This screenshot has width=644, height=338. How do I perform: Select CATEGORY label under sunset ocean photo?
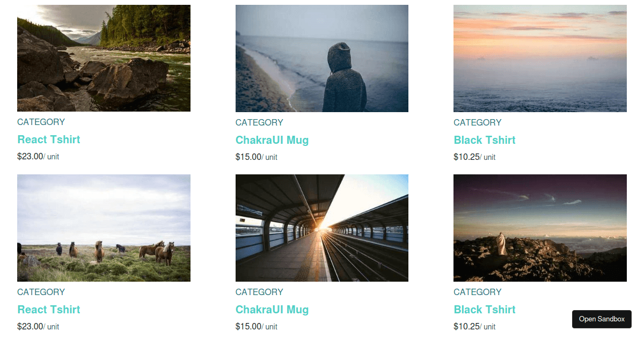point(477,122)
